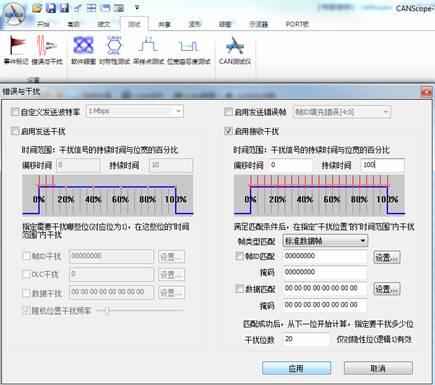This screenshot has height=385, width=435.
Task: Click the 取消 cancel button
Action: [378, 368]
